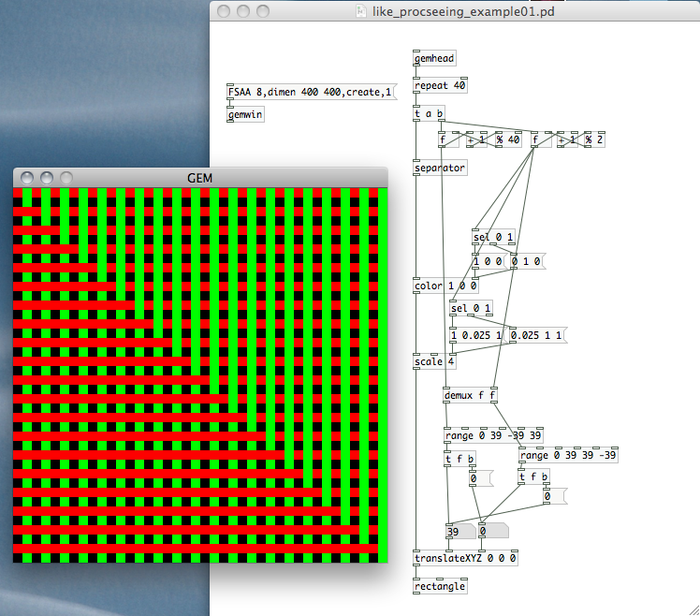Viewport: 700px width, 616px height.
Task: Click the 't a b' trigger object
Action: 429,113
